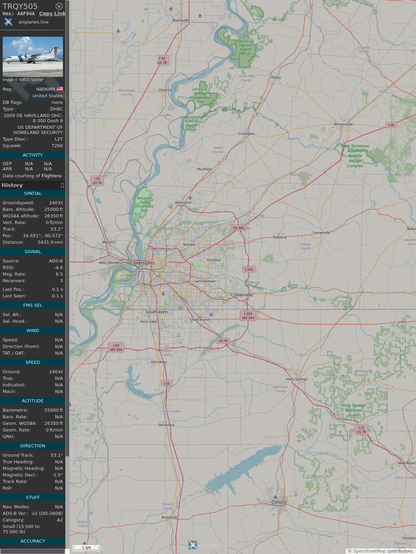Screen dimensions: 416x554
Task: Click the FMS SEL section header
Action: tap(33, 305)
